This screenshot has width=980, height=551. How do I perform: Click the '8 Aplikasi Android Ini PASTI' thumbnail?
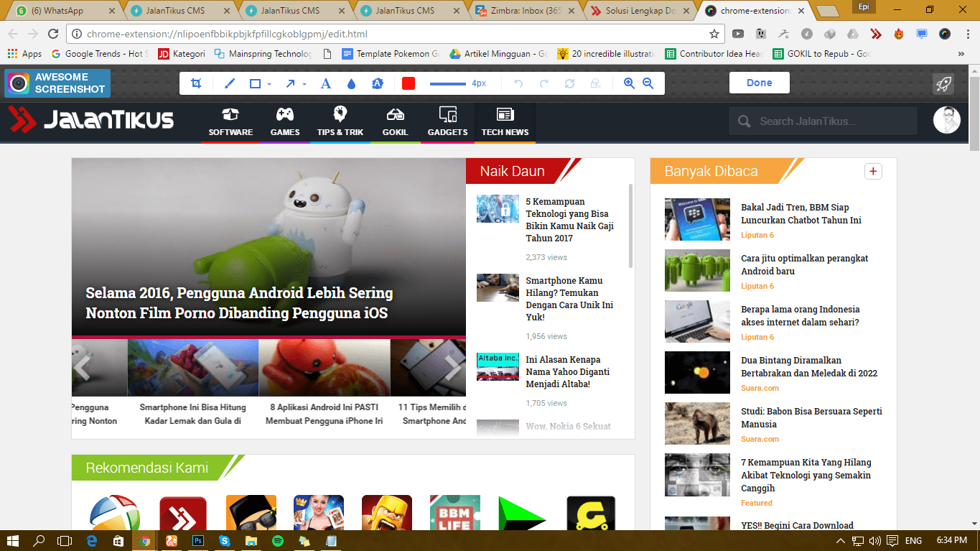tap(325, 368)
